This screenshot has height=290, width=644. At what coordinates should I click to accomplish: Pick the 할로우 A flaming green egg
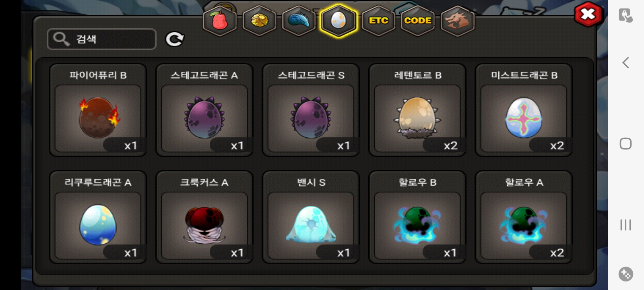(x=524, y=217)
